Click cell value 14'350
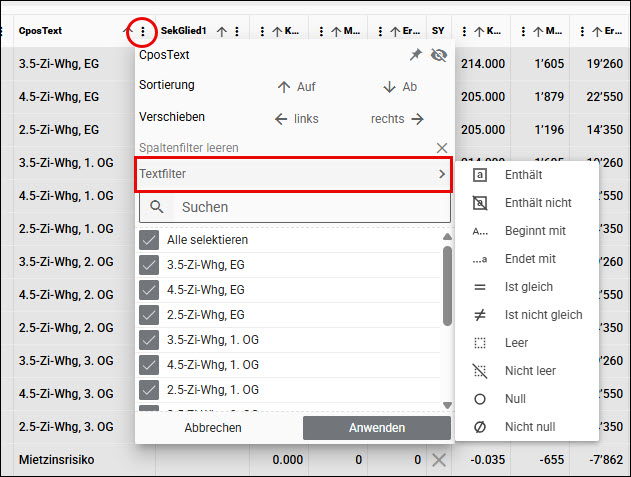The width and height of the screenshot is (631, 477). point(605,130)
